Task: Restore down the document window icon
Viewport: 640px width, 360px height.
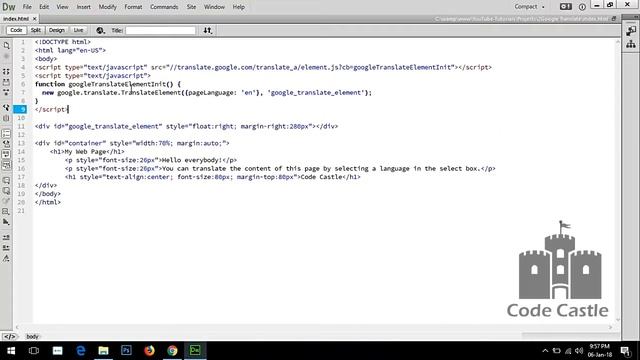Action: [x=614, y=19]
